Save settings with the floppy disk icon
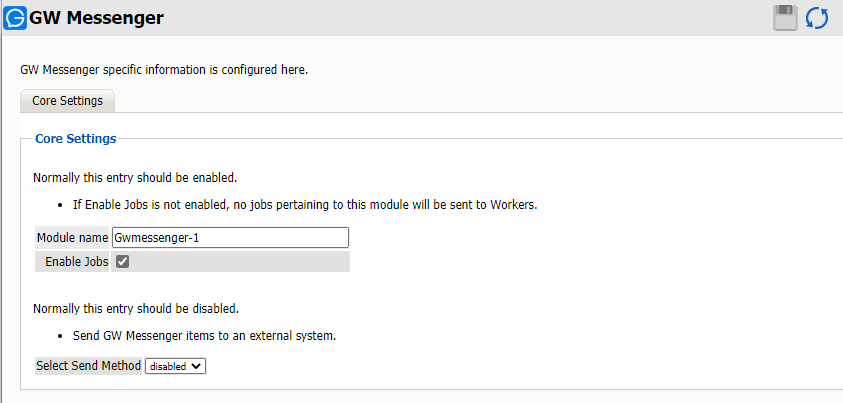 point(785,18)
